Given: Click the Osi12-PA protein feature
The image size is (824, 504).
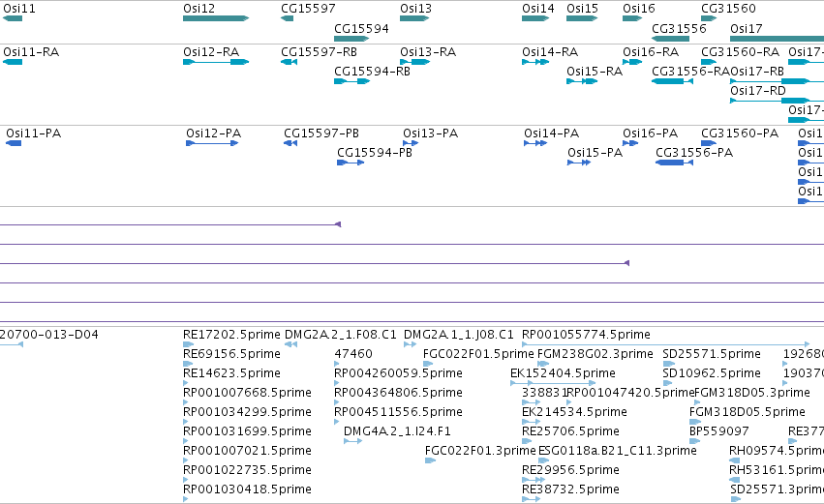Looking at the screenshot, I should tap(212, 143).
